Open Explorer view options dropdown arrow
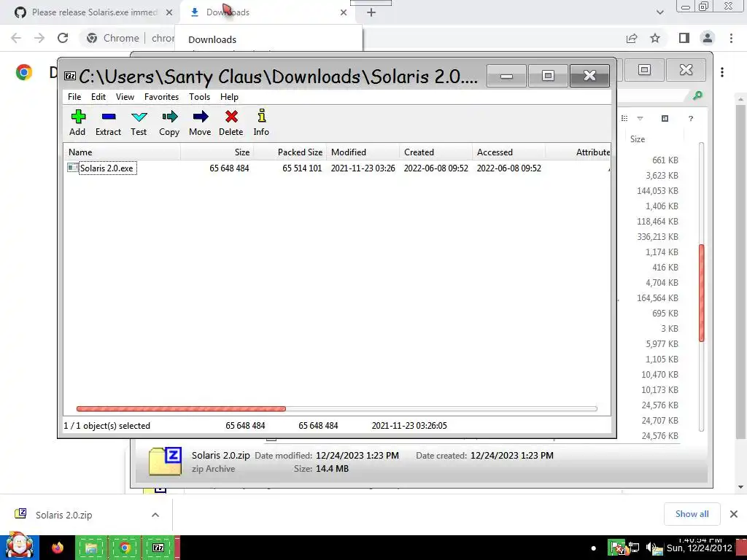 point(640,119)
